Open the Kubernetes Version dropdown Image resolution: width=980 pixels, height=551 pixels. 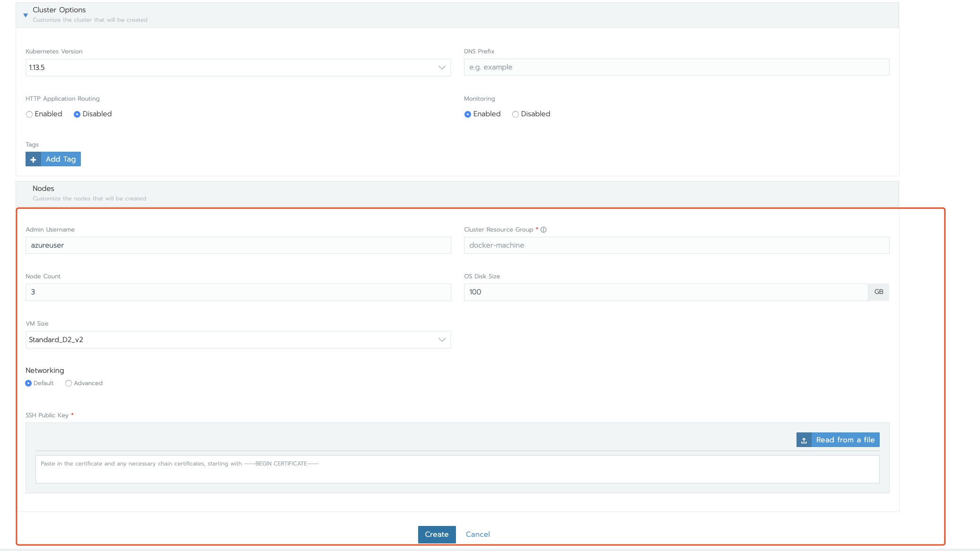coord(238,68)
